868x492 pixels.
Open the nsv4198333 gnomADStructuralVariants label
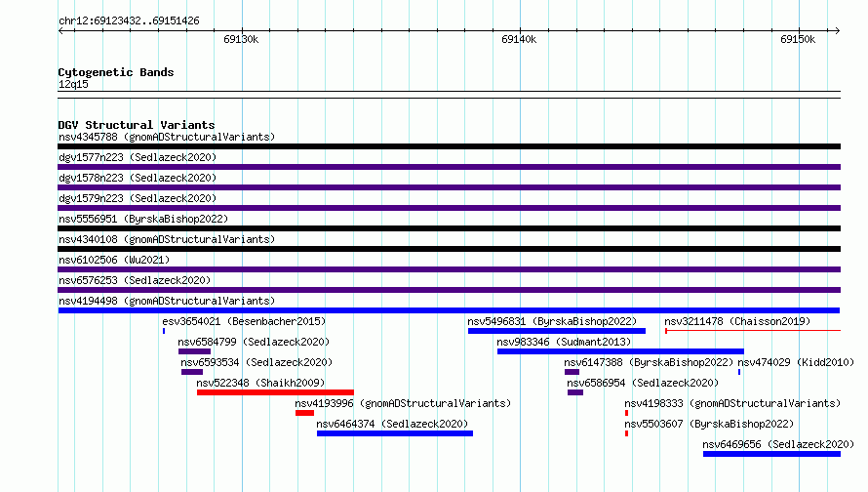(x=732, y=403)
